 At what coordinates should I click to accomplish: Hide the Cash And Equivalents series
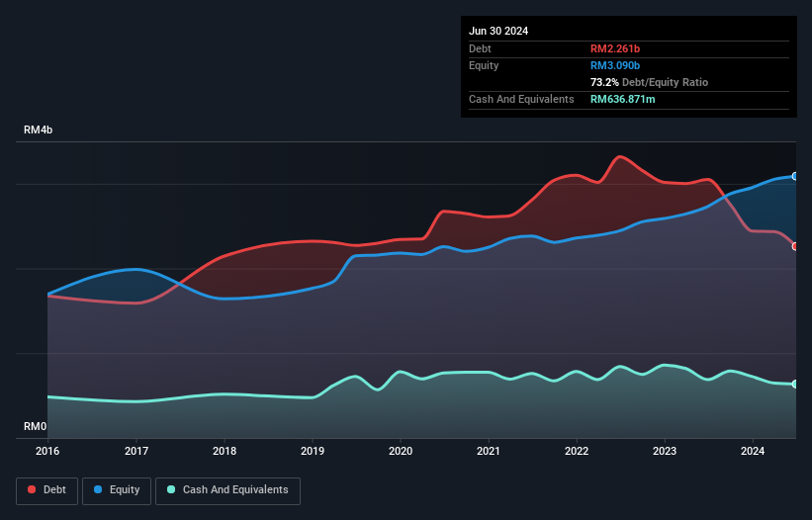coord(227,490)
